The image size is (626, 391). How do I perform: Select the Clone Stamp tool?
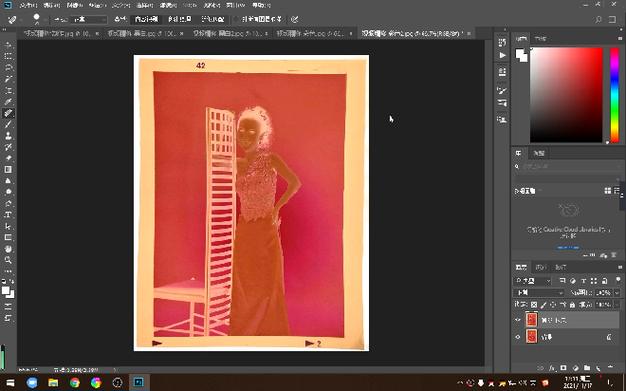point(8,136)
